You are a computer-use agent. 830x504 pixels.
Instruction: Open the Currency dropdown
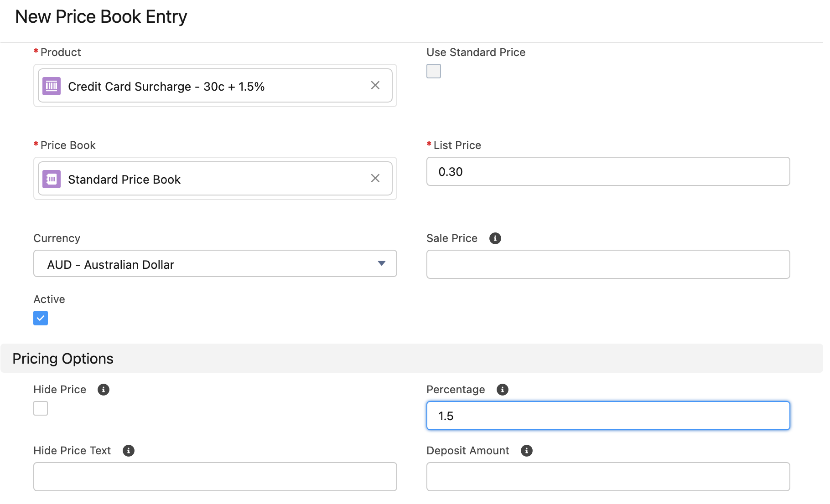pyautogui.click(x=215, y=264)
